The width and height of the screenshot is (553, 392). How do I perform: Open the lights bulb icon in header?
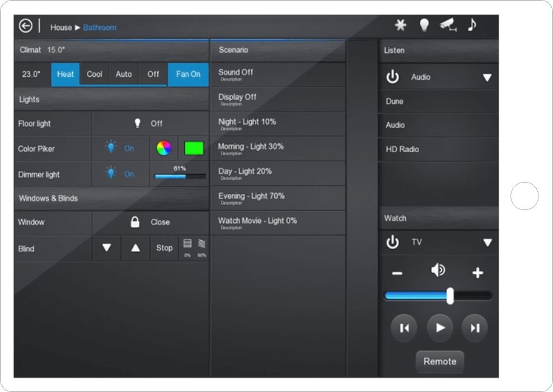(424, 25)
